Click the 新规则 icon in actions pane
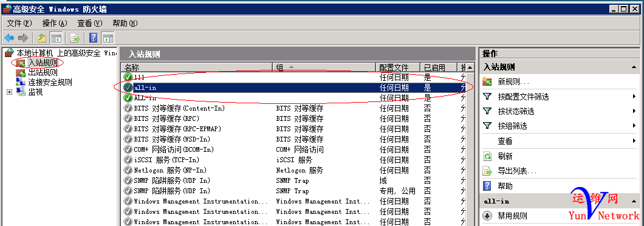Screen dimensions: 644x226 coord(487,81)
